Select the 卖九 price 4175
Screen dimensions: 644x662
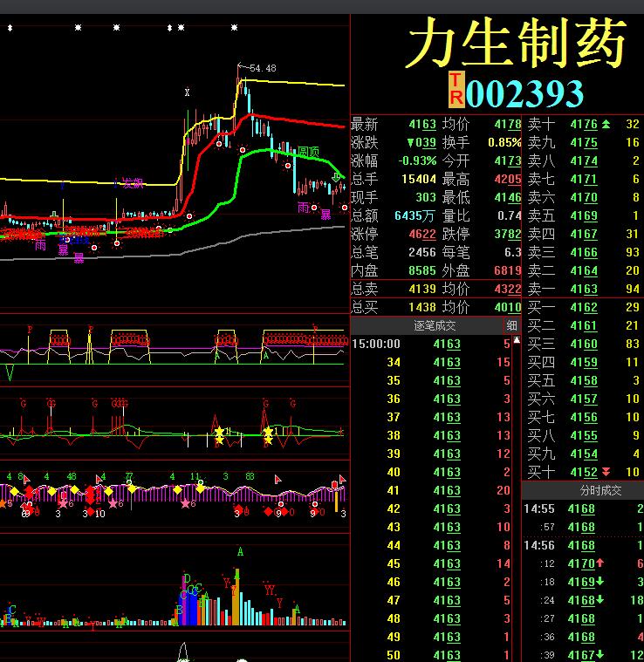[584, 142]
